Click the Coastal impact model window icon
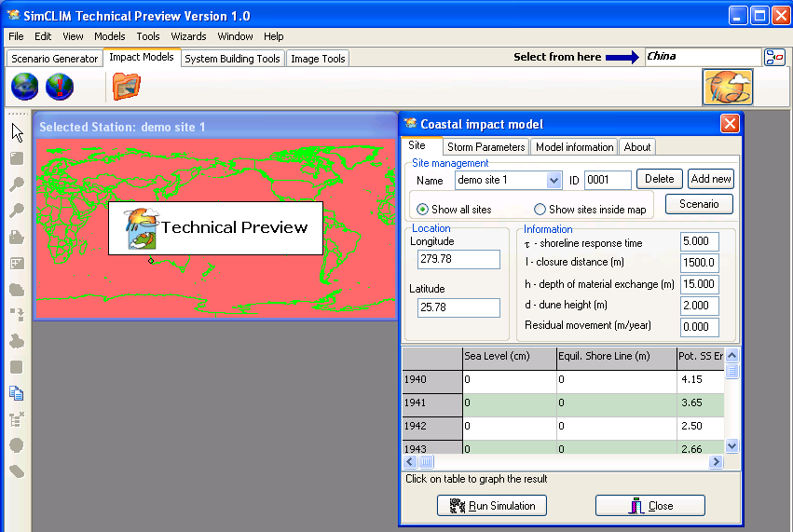 point(410,123)
